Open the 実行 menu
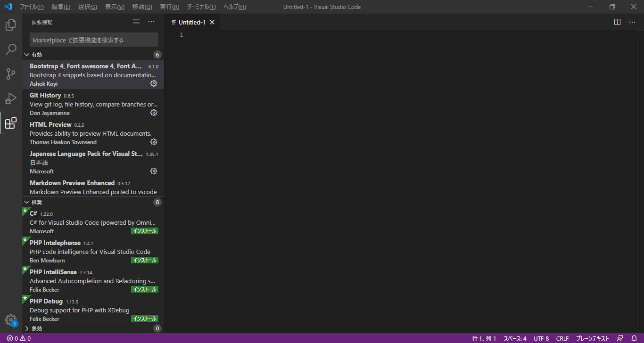The image size is (644, 343). click(170, 7)
